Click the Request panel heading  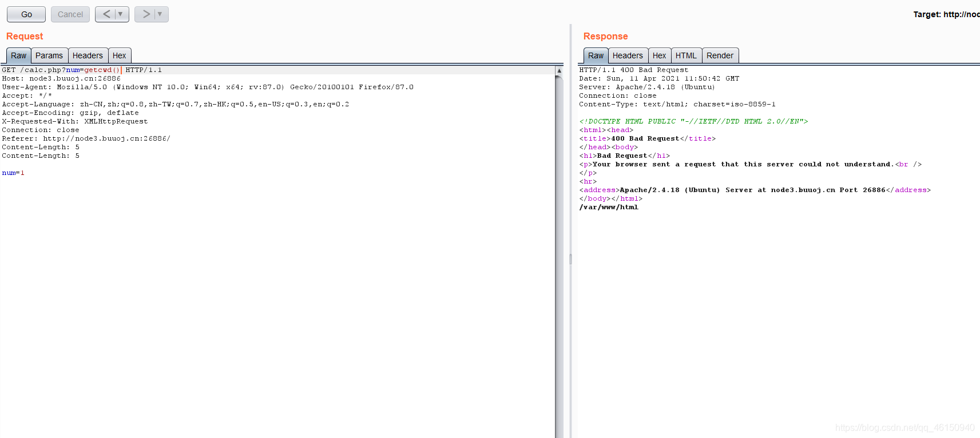(25, 36)
